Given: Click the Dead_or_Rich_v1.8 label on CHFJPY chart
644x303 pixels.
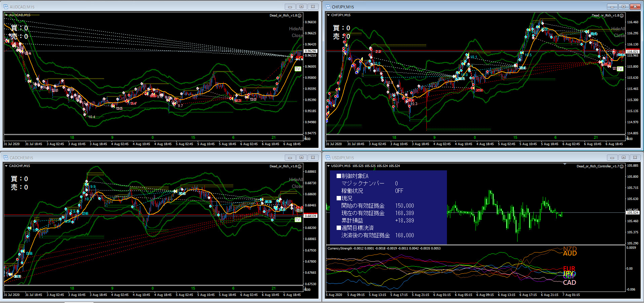Looking at the screenshot, I should click(605, 15).
